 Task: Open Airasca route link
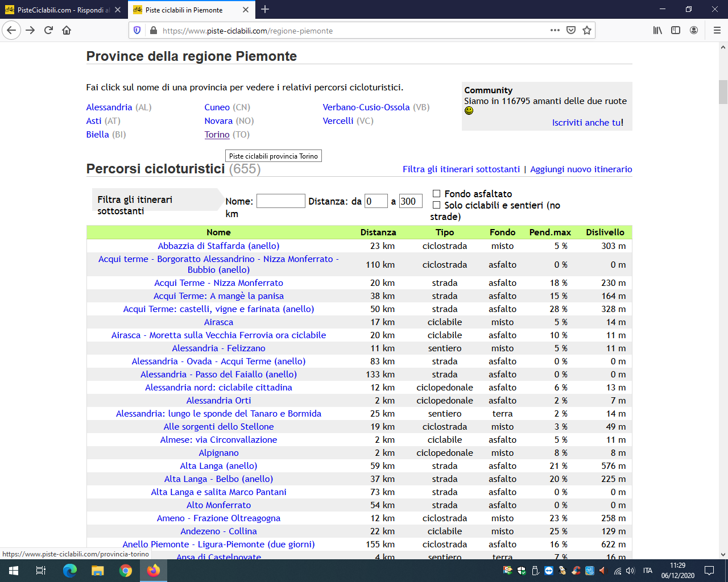(x=219, y=322)
